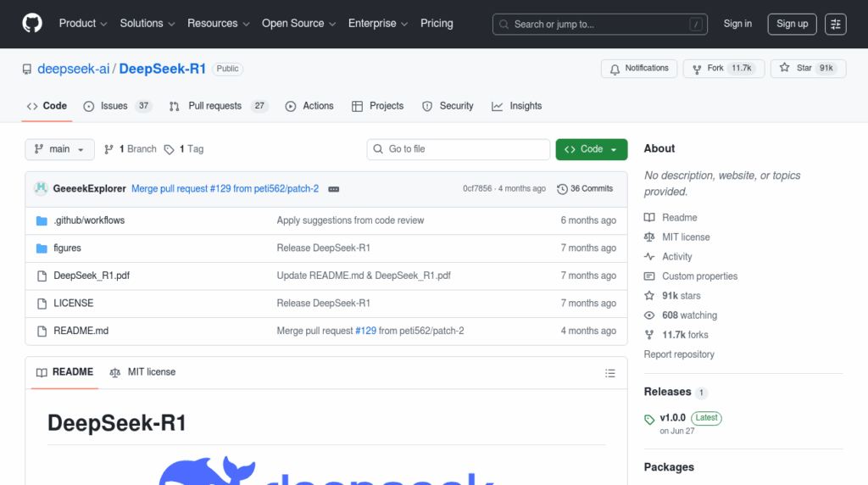This screenshot has height=485, width=868.
Task: Click 'Apply suggestions from code review' commit message
Action: (x=350, y=220)
